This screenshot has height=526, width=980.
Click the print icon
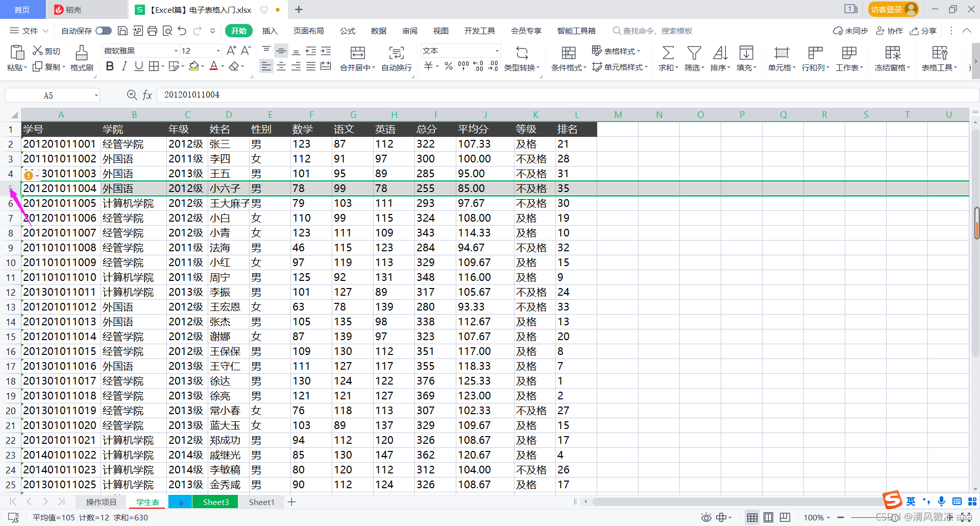[x=152, y=31]
